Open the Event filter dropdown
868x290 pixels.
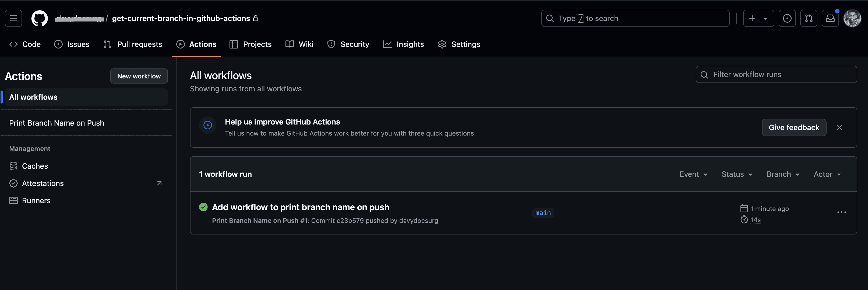tap(693, 174)
